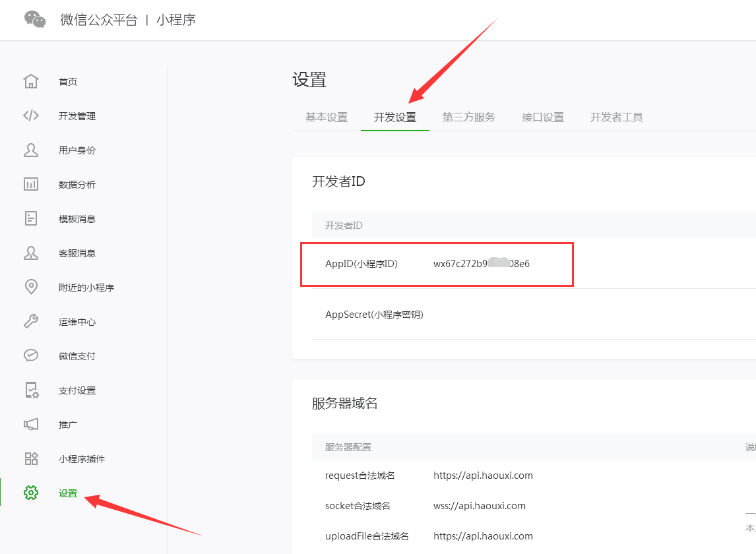Open the 接口设置 tab
756x554 pixels.
543,117
